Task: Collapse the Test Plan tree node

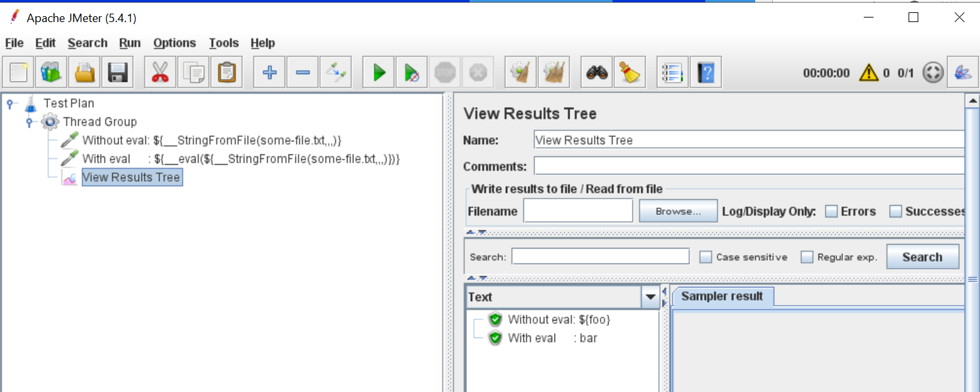Action: point(10,103)
